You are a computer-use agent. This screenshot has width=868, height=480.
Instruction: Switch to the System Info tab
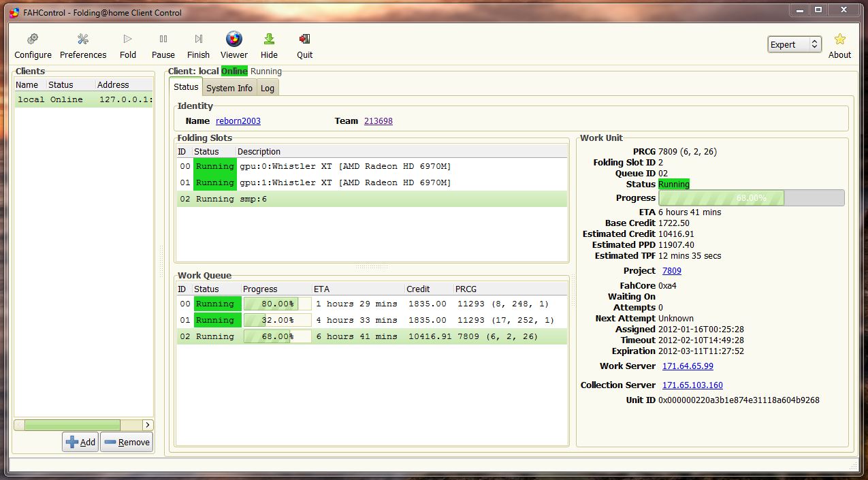coord(229,88)
